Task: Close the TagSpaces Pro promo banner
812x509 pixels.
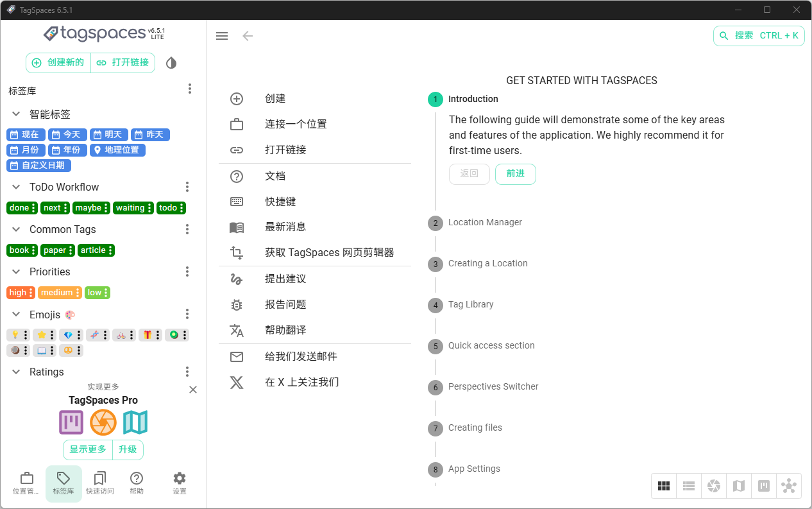Action: click(193, 390)
